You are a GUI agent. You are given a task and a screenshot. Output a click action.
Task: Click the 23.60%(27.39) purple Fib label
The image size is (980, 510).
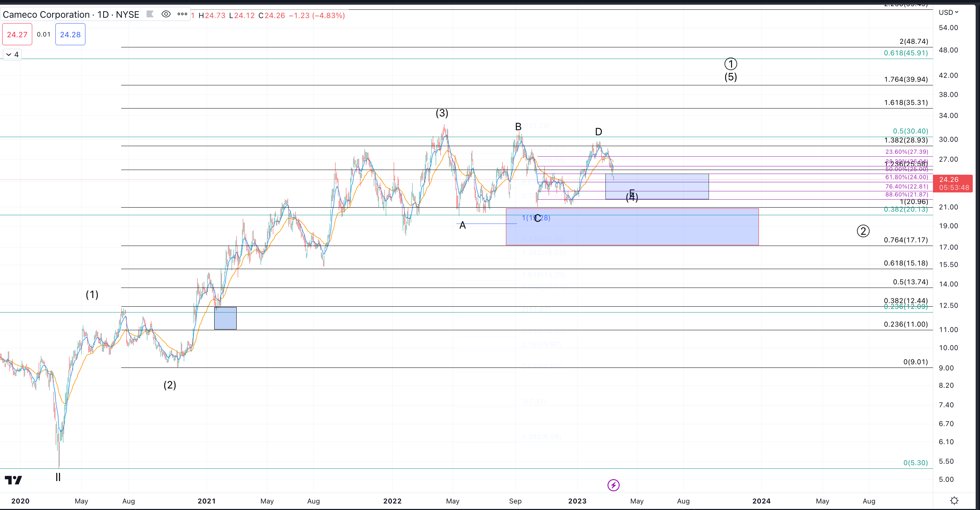click(907, 152)
